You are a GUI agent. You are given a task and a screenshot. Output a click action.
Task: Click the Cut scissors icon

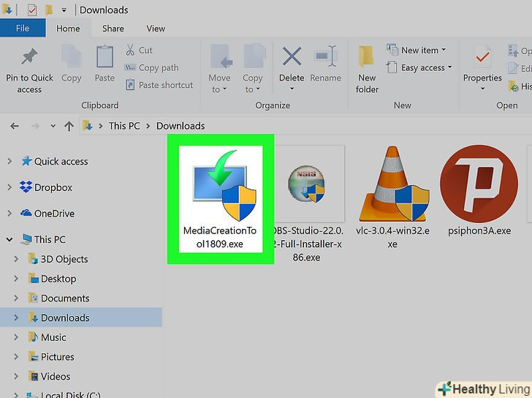tap(130, 50)
